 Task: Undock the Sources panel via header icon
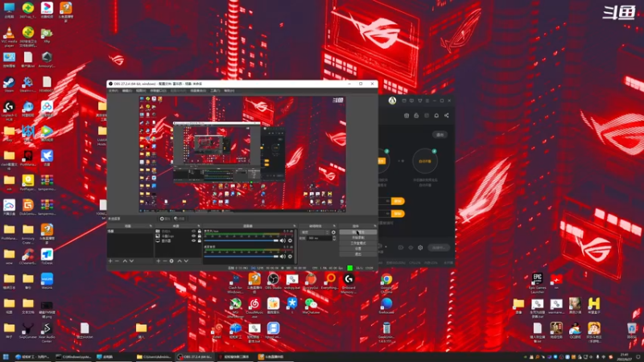(x=199, y=226)
